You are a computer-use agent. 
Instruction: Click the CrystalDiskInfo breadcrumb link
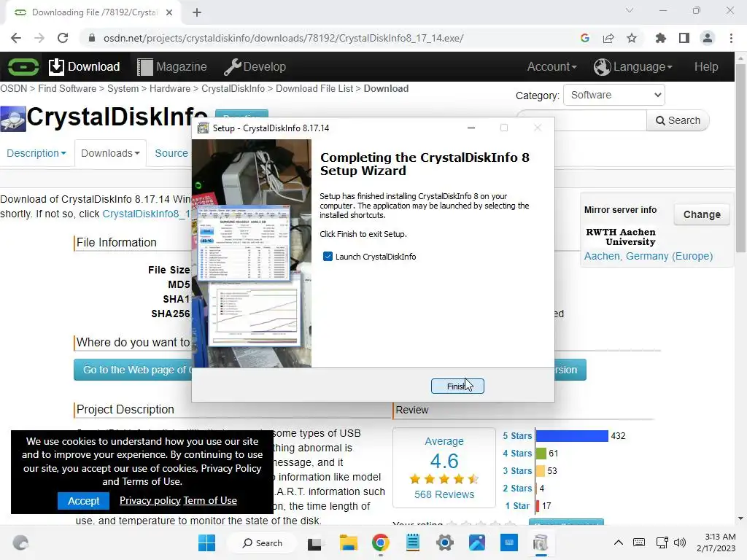233,88
